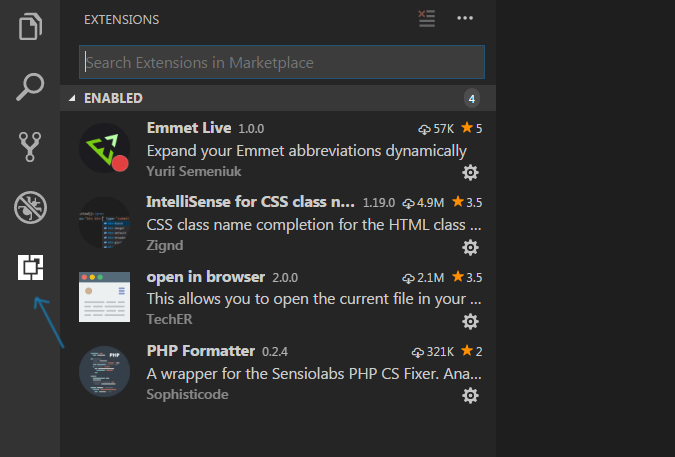
Task: Open the Extensions more actions menu
Action: (x=465, y=18)
